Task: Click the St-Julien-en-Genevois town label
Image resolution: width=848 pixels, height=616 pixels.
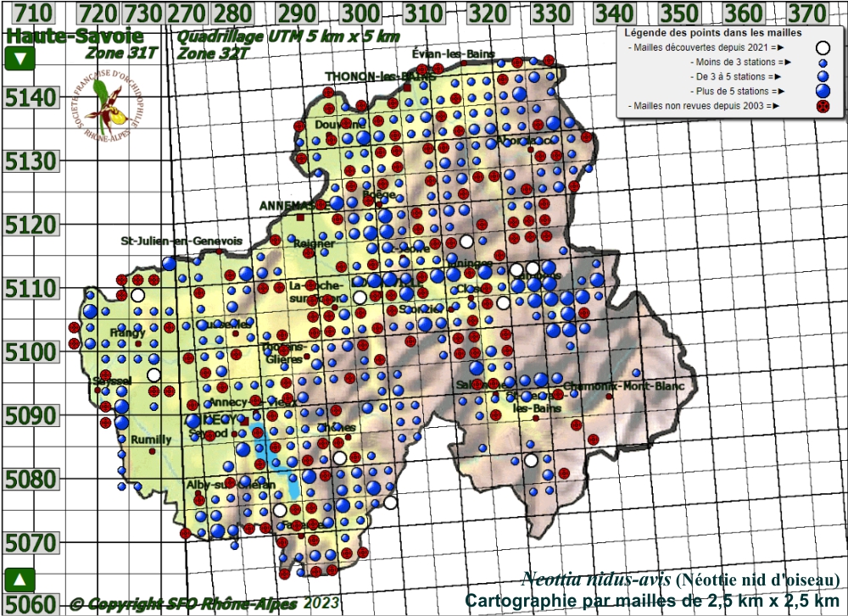Action: [182, 241]
